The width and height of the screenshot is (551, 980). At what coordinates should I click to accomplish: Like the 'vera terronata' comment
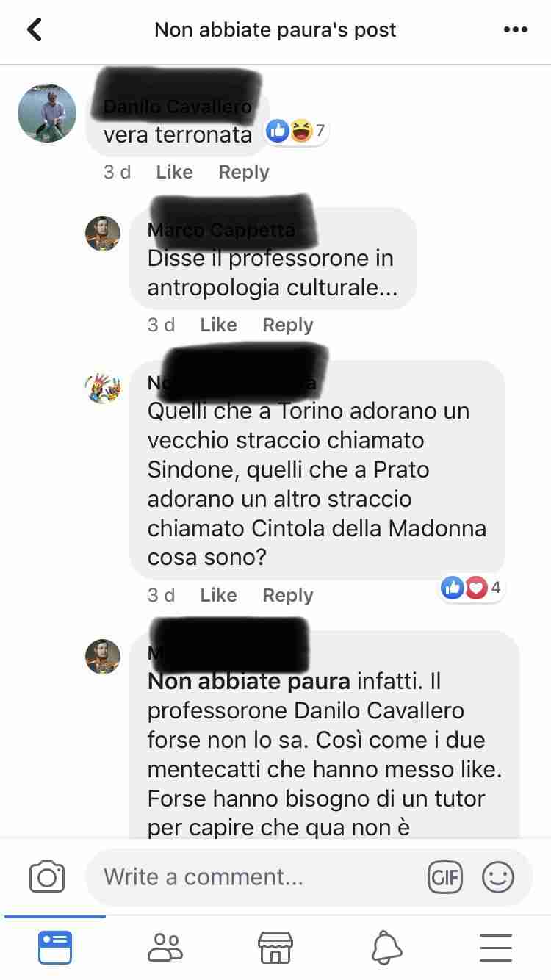tap(174, 172)
